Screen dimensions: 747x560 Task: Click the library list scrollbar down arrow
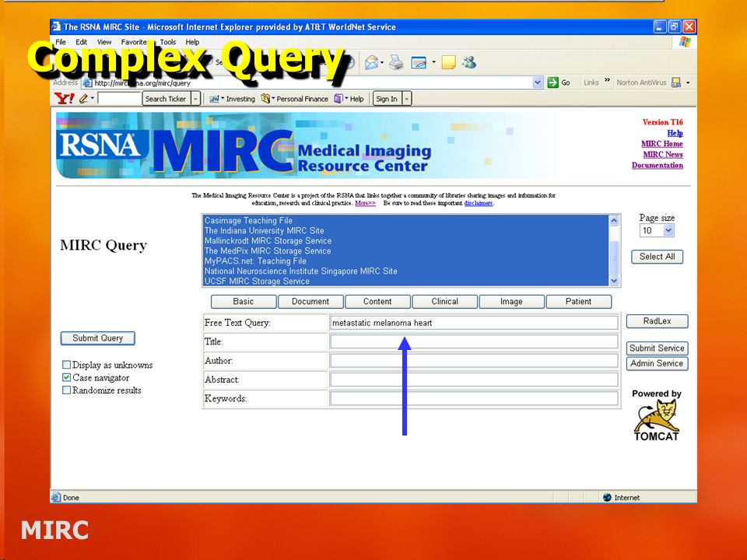coord(614,281)
